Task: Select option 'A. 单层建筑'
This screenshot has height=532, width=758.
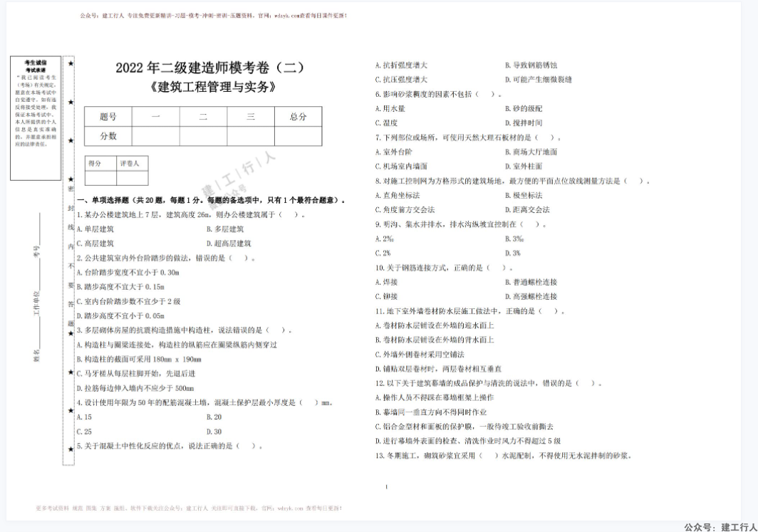Action: pyautogui.click(x=95, y=229)
